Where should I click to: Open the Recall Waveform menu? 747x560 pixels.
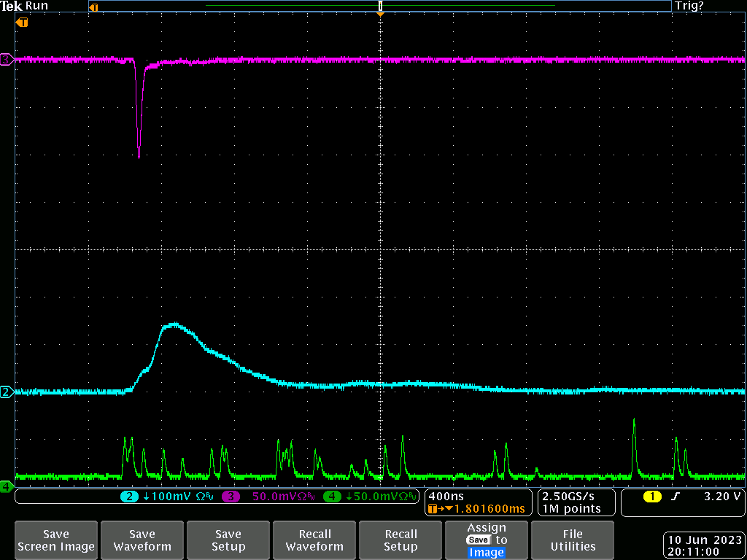tap(314, 540)
